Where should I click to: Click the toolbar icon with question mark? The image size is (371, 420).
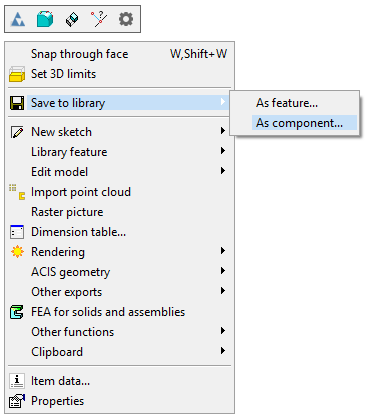(x=99, y=19)
